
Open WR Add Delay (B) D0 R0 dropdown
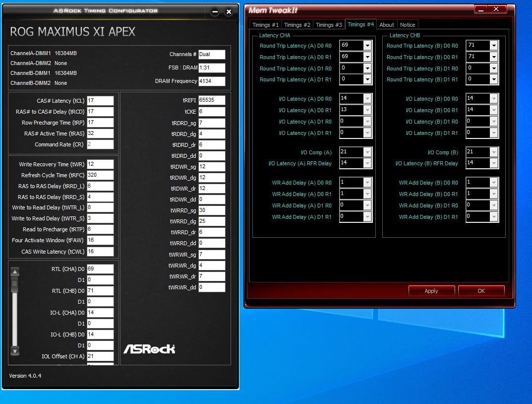pos(494,183)
